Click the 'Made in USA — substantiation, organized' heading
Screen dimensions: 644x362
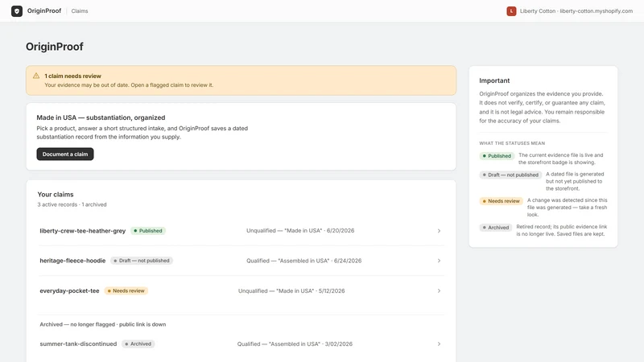[101, 117]
